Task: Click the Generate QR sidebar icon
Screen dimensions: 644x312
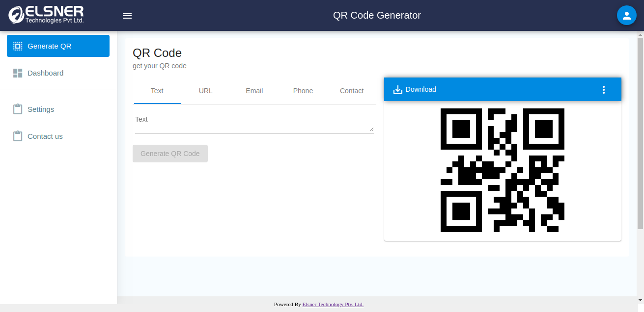Action: coord(18,46)
